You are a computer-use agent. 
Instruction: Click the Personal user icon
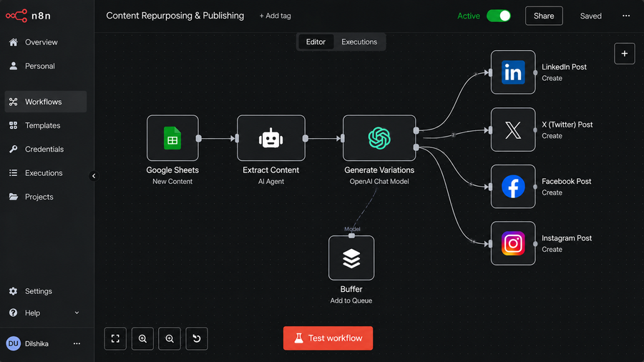pos(13,66)
